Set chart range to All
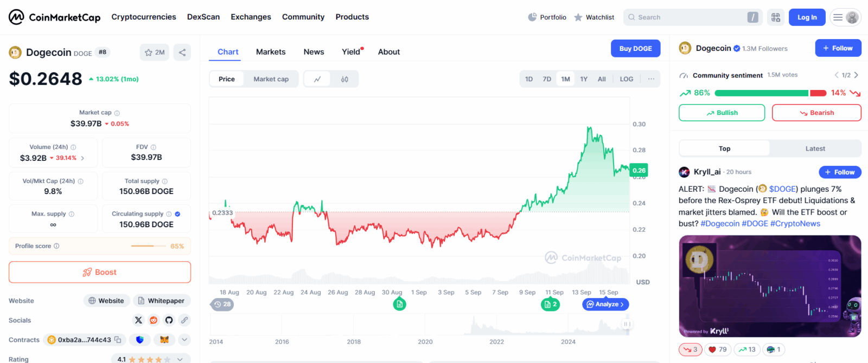Viewport: 868px width, 363px height. 602,79
